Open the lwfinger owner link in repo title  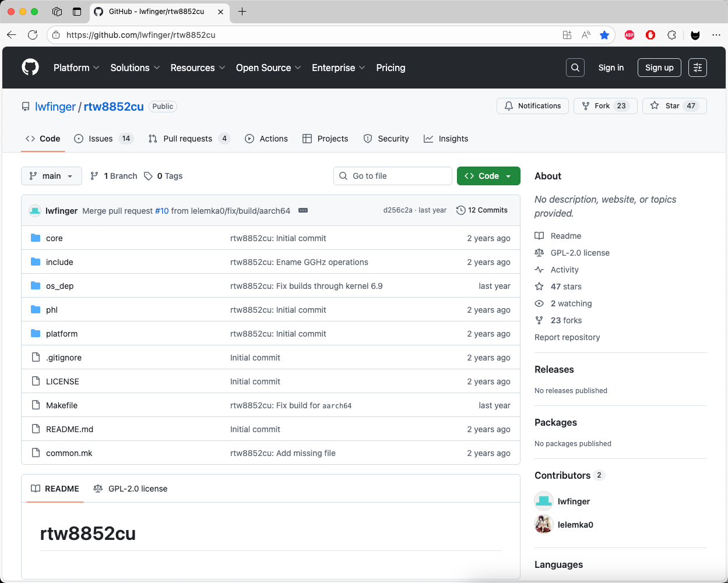(55, 107)
